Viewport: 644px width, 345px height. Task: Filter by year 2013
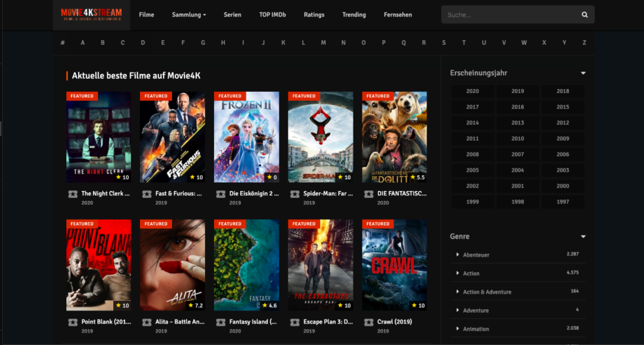518,123
